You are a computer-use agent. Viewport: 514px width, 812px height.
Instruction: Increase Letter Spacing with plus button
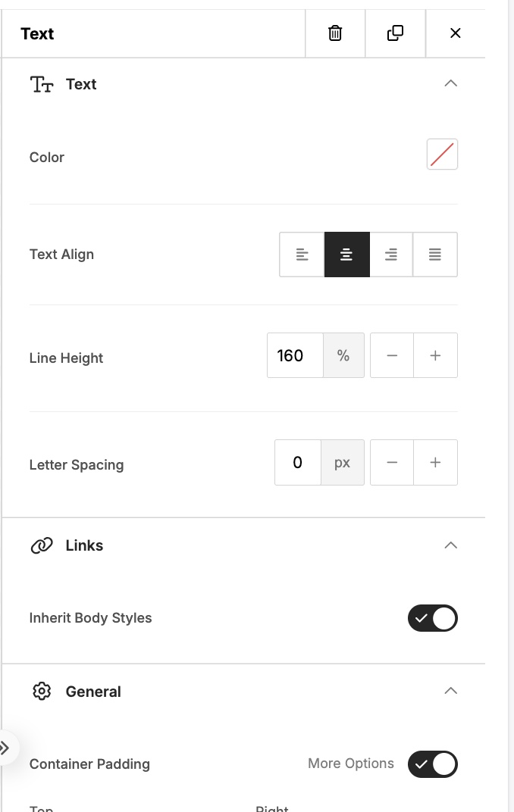pyautogui.click(x=435, y=463)
